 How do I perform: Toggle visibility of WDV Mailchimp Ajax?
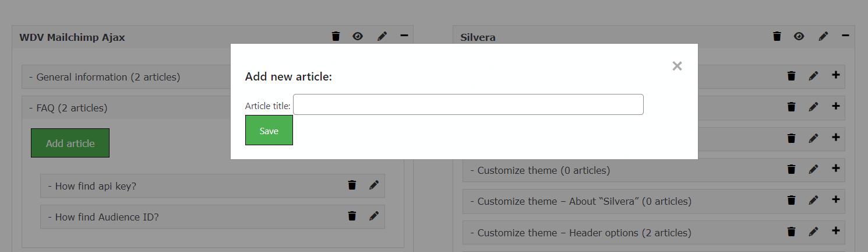coord(358,37)
